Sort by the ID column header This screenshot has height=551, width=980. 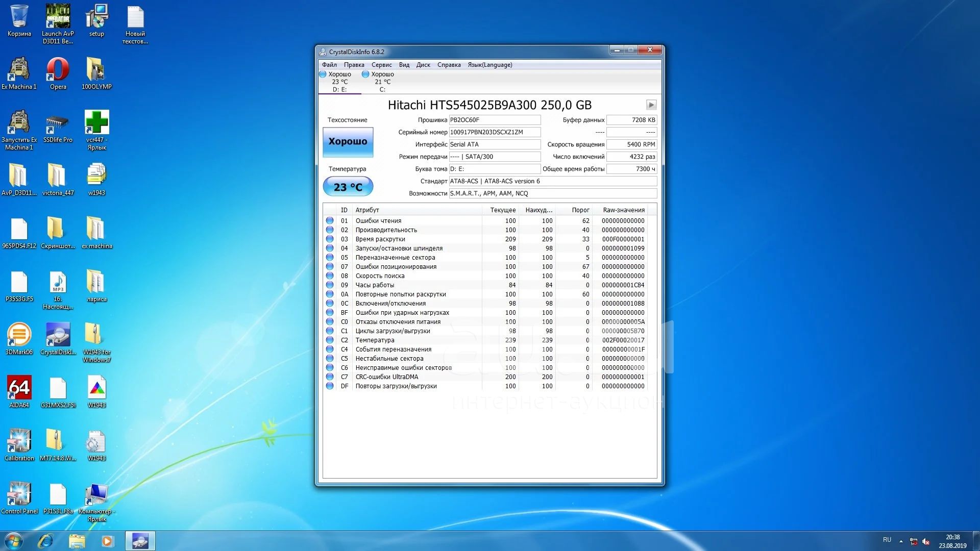point(344,210)
